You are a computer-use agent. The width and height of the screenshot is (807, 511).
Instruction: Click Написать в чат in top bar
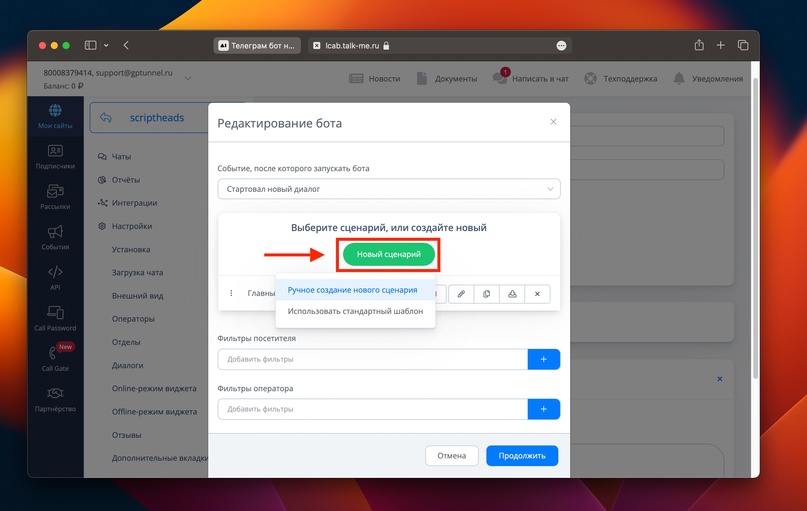pyautogui.click(x=531, y=78)
